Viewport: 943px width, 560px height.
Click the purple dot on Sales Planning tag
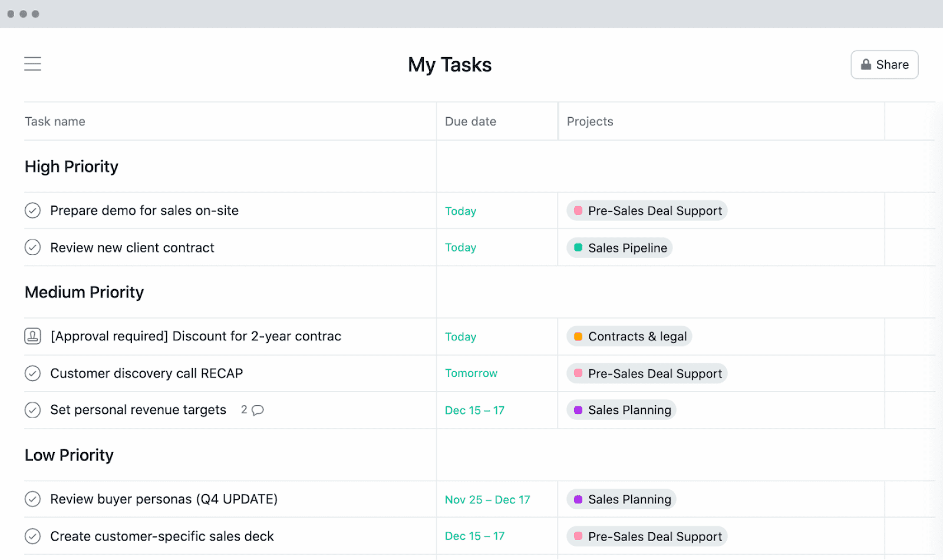[578, 410]
